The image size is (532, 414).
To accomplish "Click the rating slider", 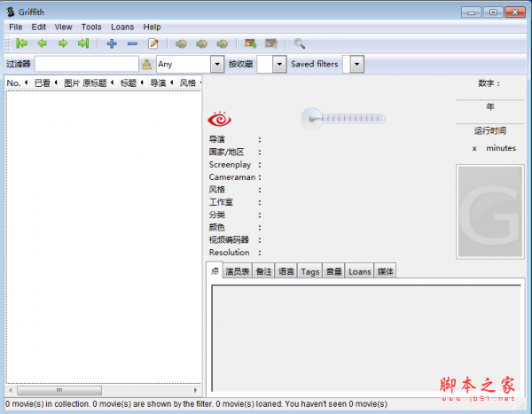I will coord(343,119).
